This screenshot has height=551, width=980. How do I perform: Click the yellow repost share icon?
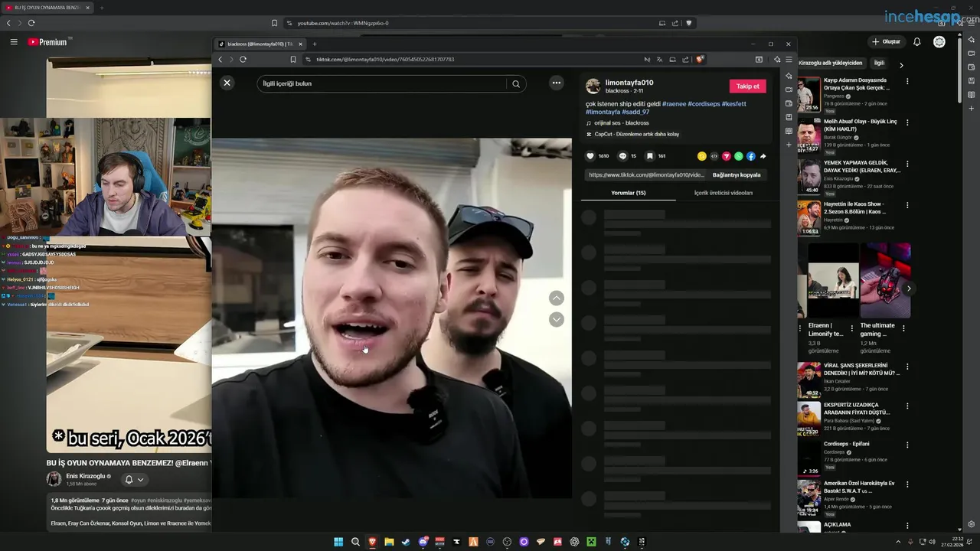702,156
